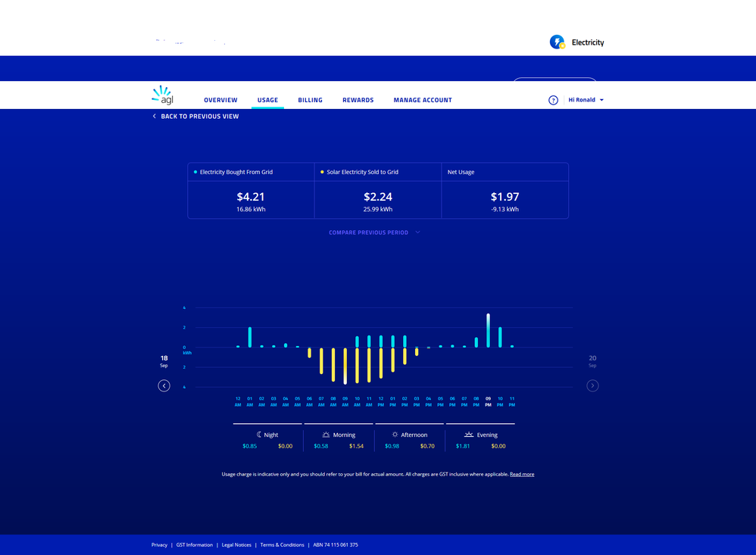This screenshot has width=756, height=555.
Task: Click the Morning sunrise icon
Action: pyautogui.click(x=327, y=435)
